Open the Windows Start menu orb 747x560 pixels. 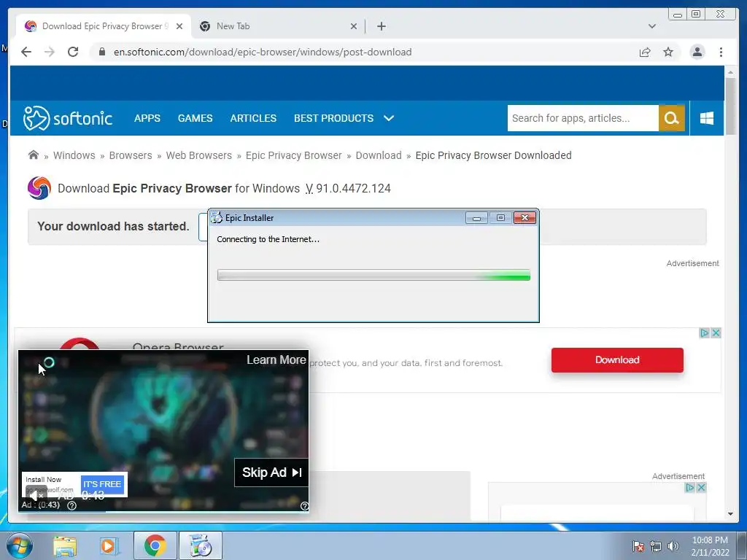[x=19, y=545]
